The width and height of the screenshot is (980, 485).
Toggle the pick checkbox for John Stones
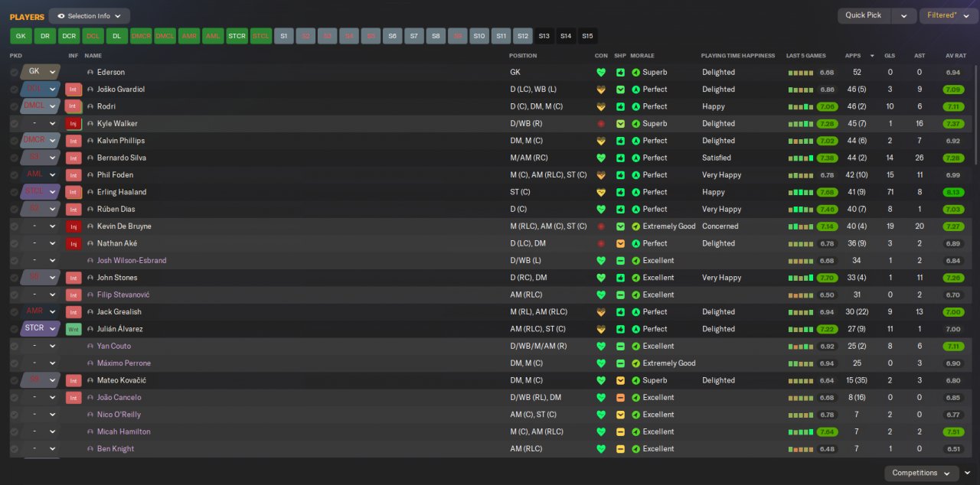14,278
